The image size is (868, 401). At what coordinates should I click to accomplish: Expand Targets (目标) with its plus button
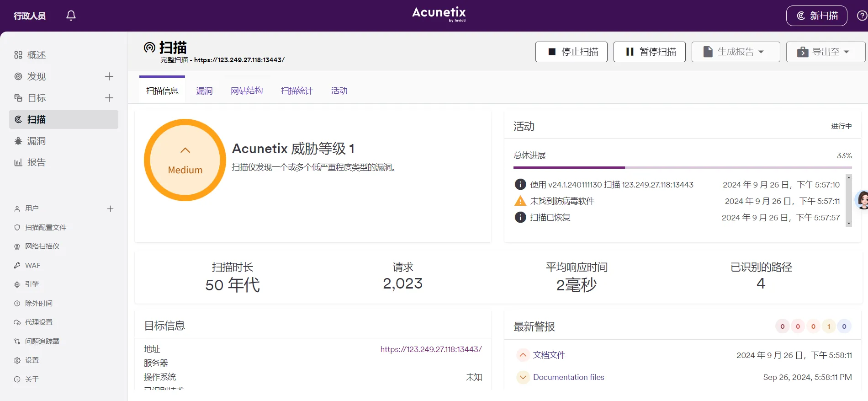pyautogui.click(x=109, y=98)
